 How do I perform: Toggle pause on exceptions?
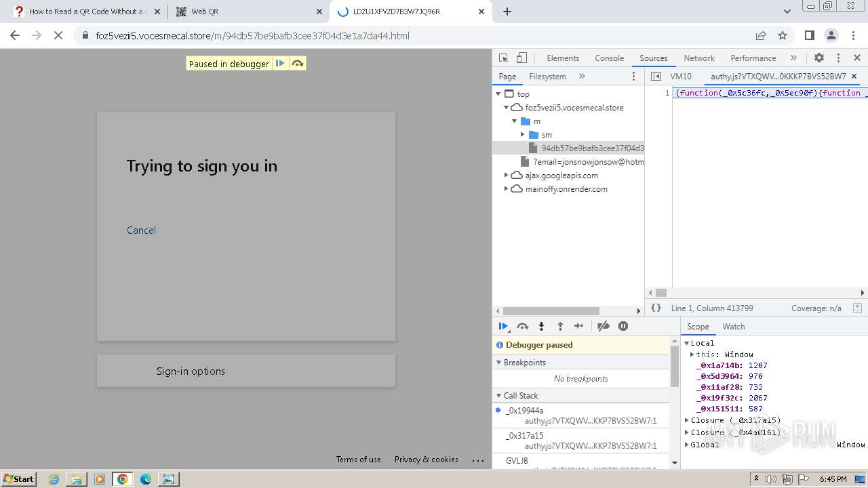623,326
